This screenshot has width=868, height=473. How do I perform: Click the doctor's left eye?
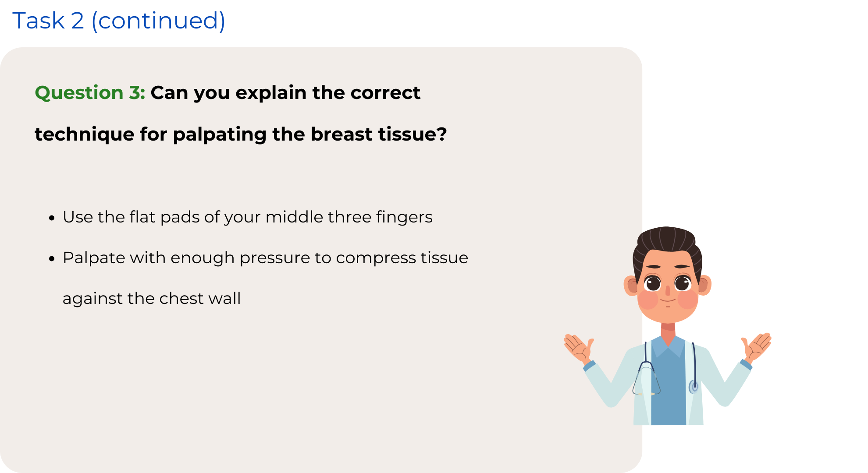(x=652, y=283)
